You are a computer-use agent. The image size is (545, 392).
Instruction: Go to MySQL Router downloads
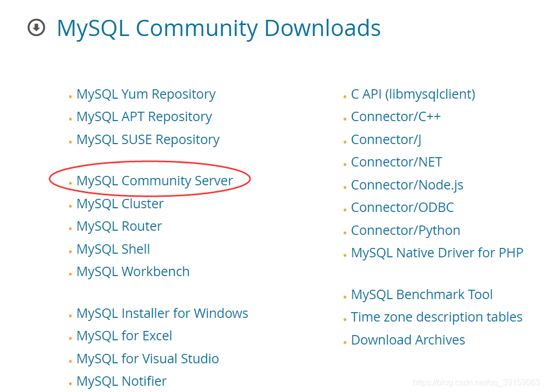pos(119,227)
